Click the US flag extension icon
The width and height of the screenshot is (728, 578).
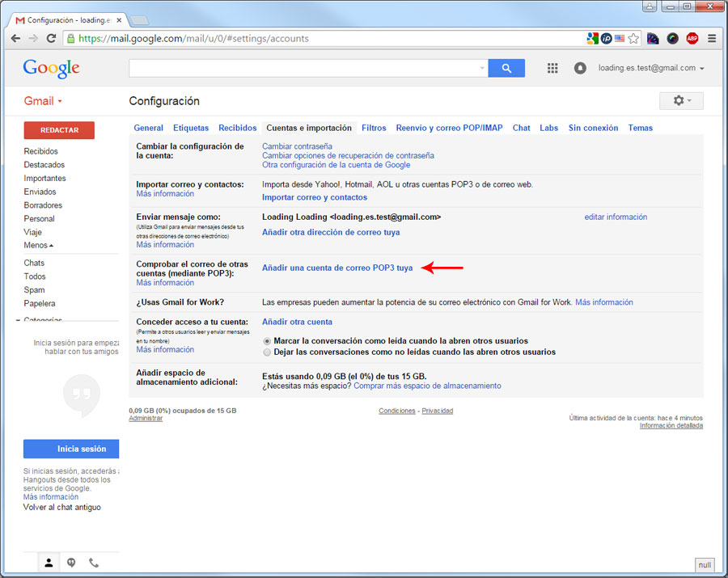620,39
